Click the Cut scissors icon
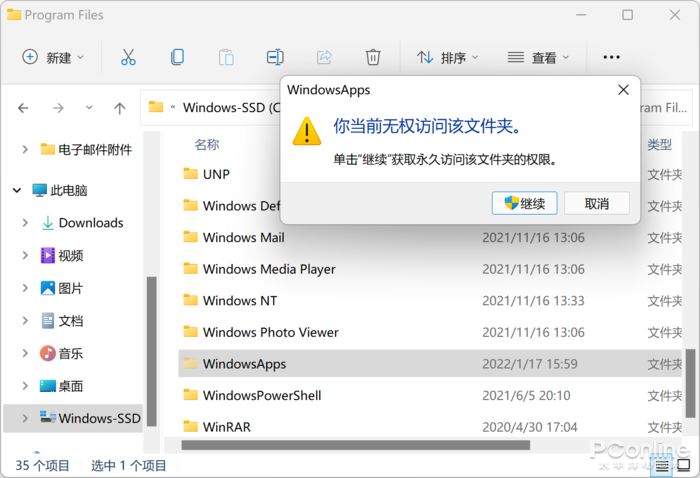Image resolution: width=700 pixels, height=478 pixels. coord(128,57)
